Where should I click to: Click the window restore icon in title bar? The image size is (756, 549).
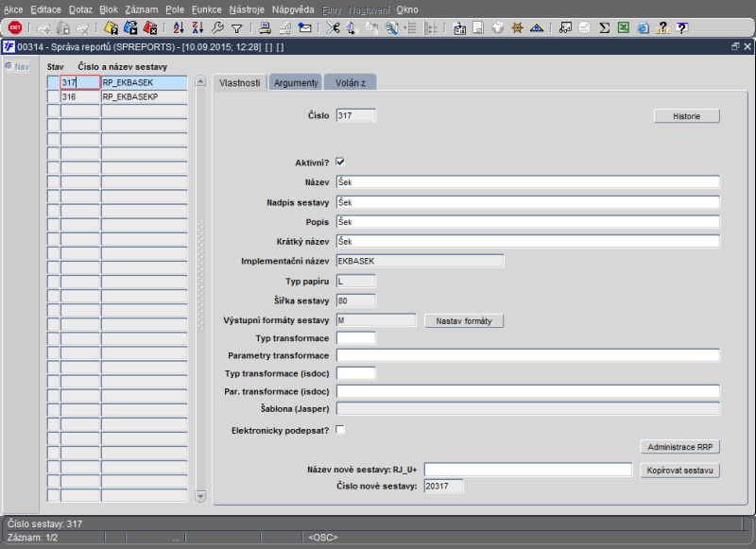pyautogui.click(x=735, y=46)
